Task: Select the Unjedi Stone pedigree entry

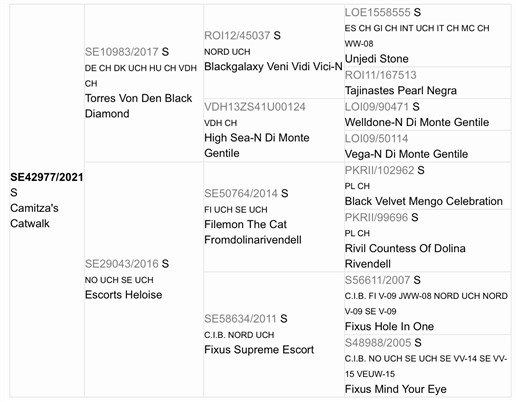Action: pos(376,59)
